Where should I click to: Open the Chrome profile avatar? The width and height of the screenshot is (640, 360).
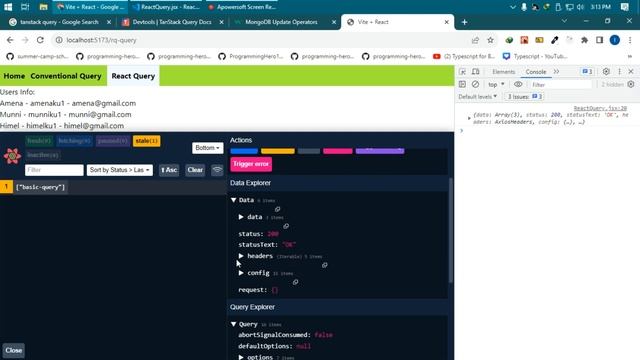tap(615, 40)
